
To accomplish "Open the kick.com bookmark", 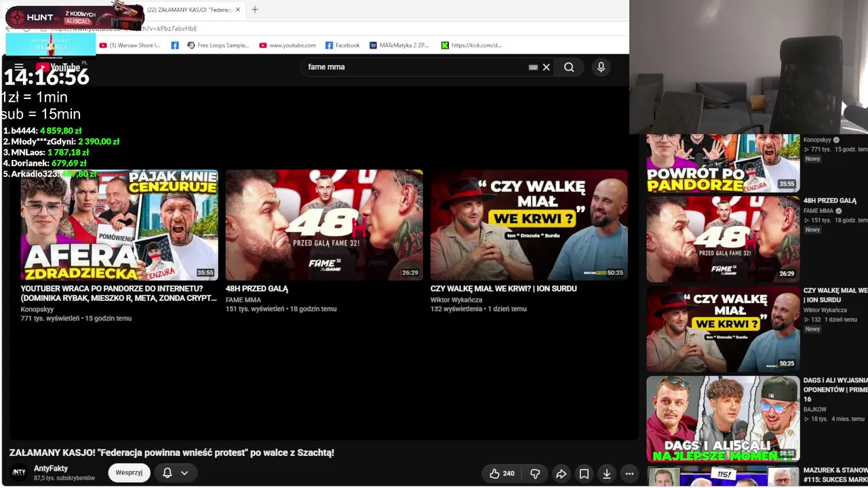I will click(471, 45).
